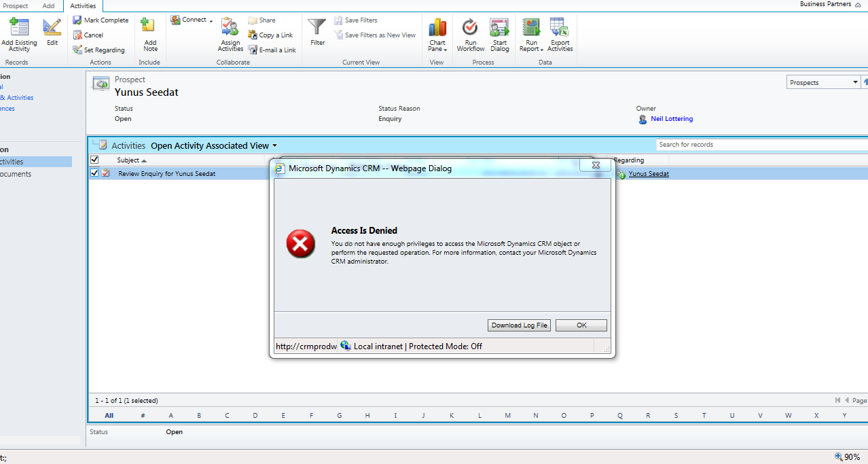This screenshot has height=464, width=868.
Task: Open the Yunus Seedat regarding link
Action: 647,173
